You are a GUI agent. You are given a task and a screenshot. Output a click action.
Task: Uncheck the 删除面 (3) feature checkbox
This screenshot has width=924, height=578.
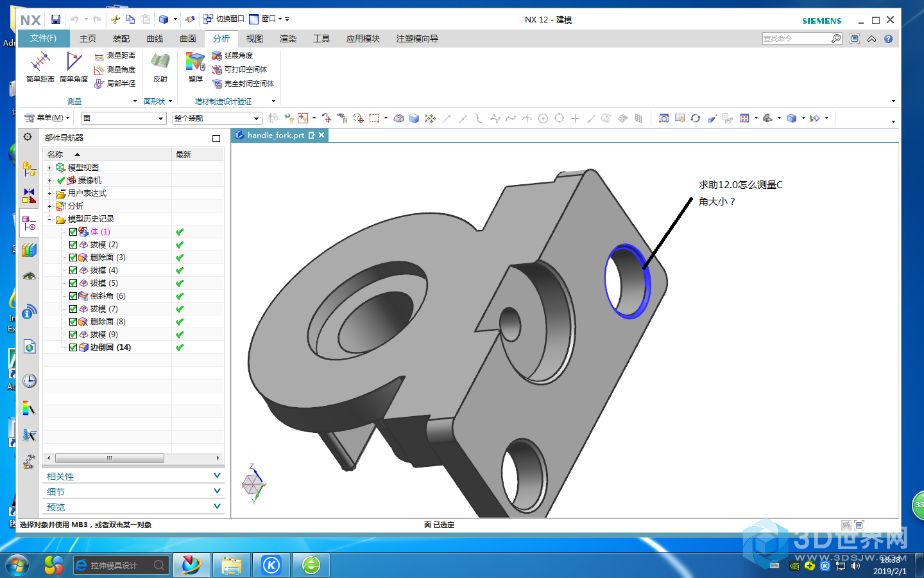pyautogui.click(x=73, y=258)
